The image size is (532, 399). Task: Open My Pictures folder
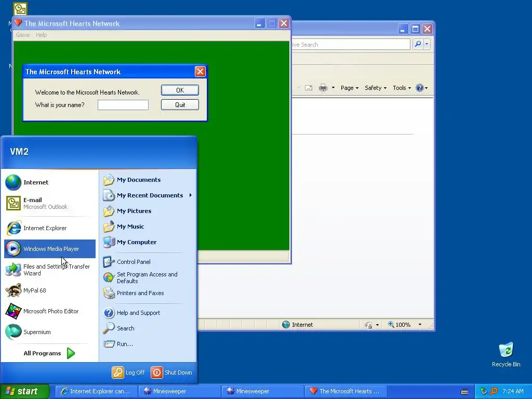tap(148, 211)
